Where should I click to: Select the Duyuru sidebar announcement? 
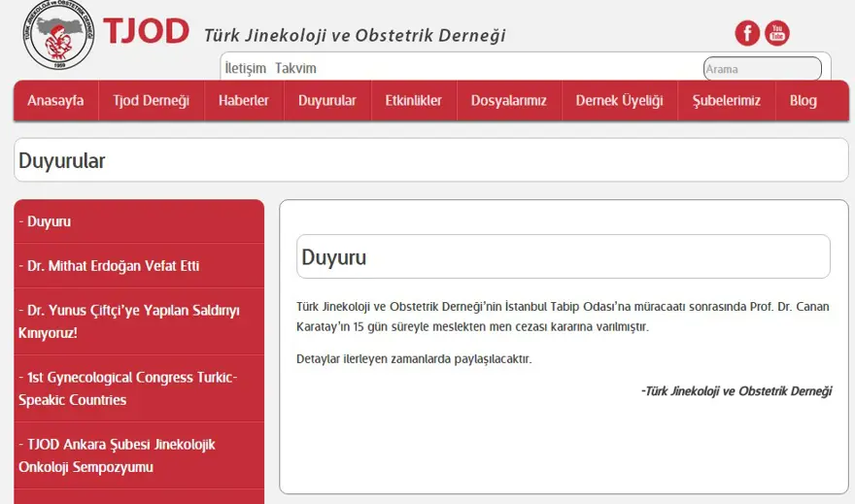point(49,221)
